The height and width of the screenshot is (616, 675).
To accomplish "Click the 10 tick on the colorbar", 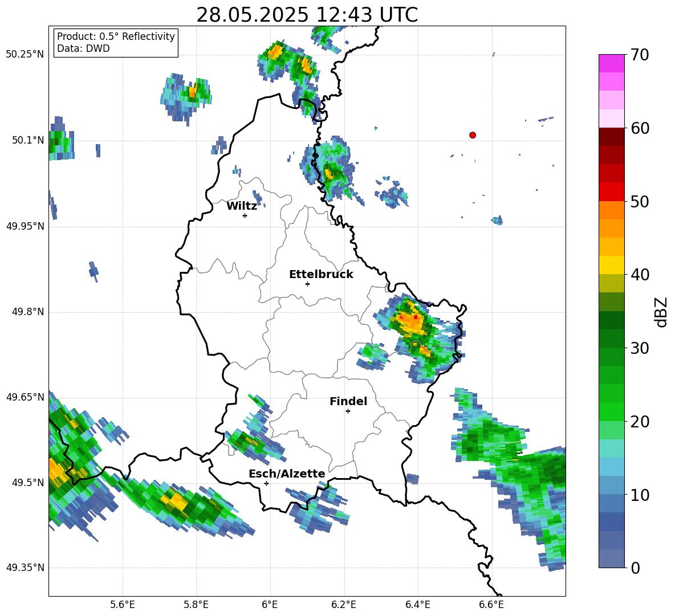I will tap(640, 495).
